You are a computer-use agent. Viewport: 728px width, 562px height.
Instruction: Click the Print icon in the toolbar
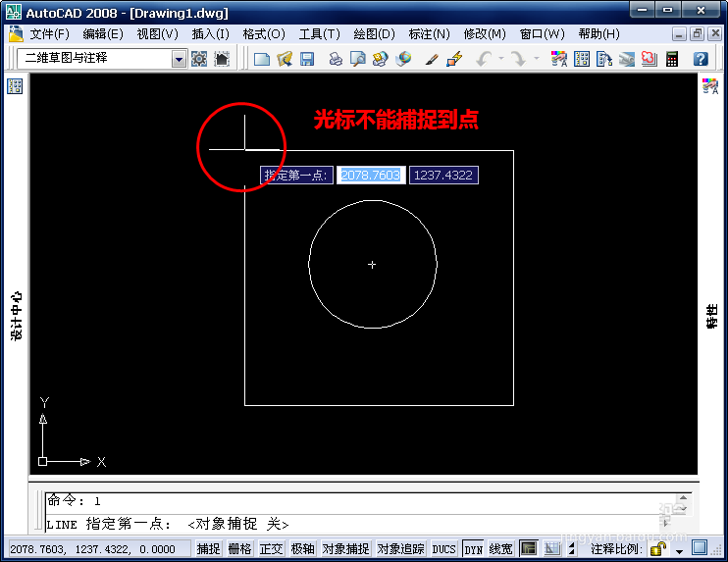point(336,59)
